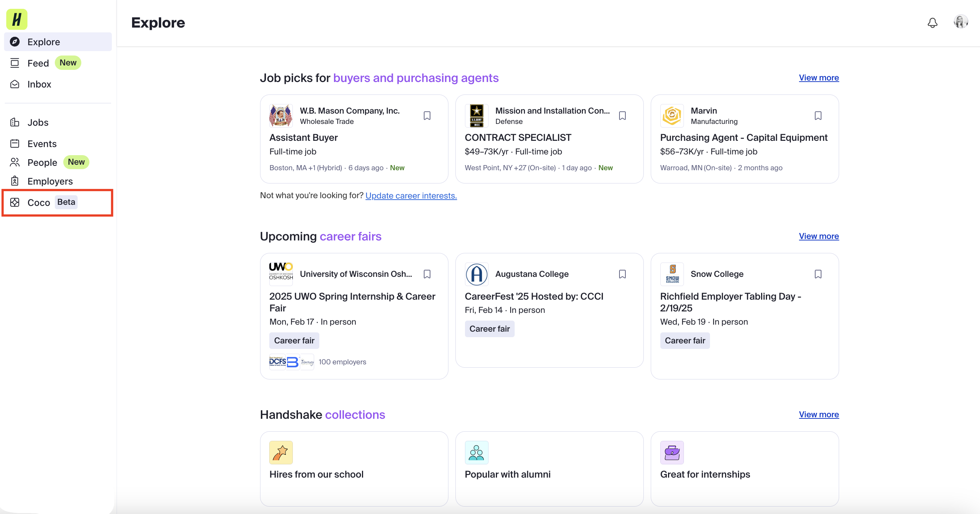The width and height of the screenshot is (980, 514).
Task: Click the New badge beside Feed
Action: point(68,63)
